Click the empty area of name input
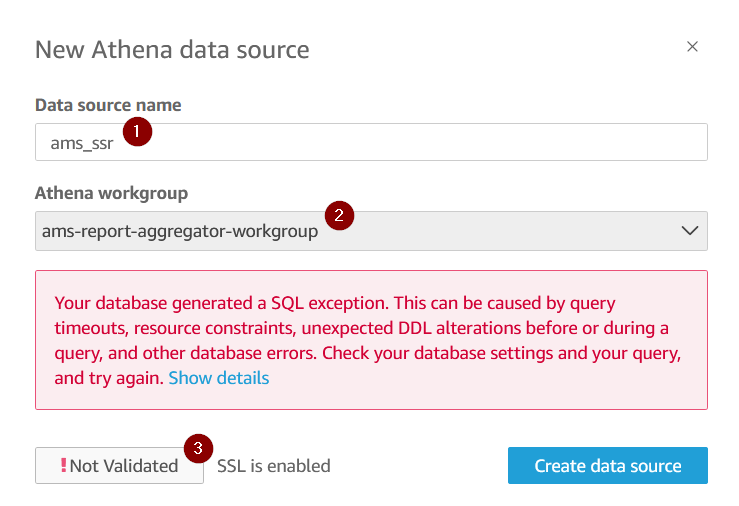The width and height of the screenshot is (739, 506). [424, 142]
